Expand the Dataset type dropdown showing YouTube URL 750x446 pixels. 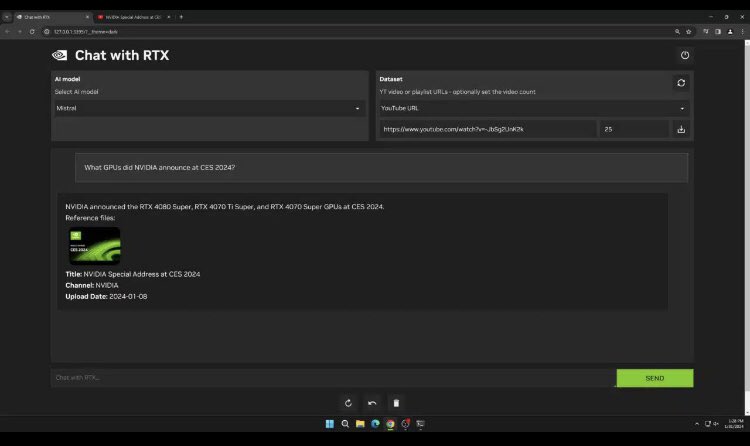(533, 109)
